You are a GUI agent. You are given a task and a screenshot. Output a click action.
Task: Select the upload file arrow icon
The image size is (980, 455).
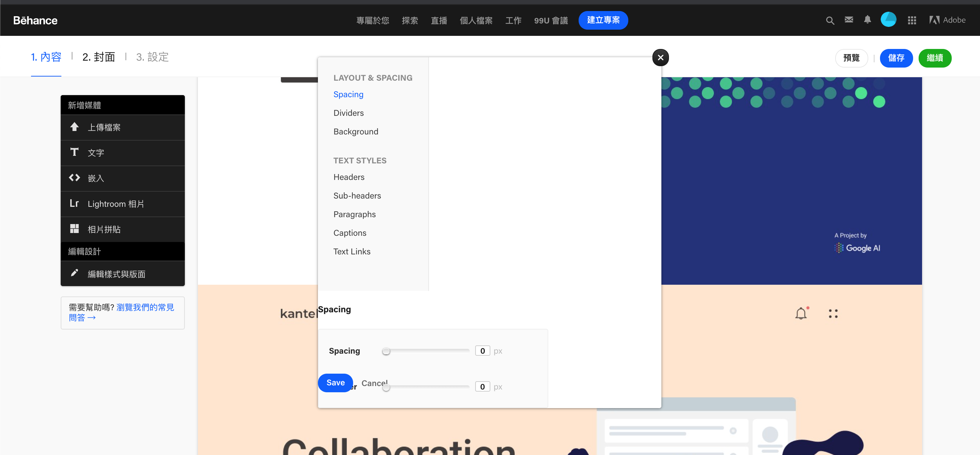tap(74, 127)
